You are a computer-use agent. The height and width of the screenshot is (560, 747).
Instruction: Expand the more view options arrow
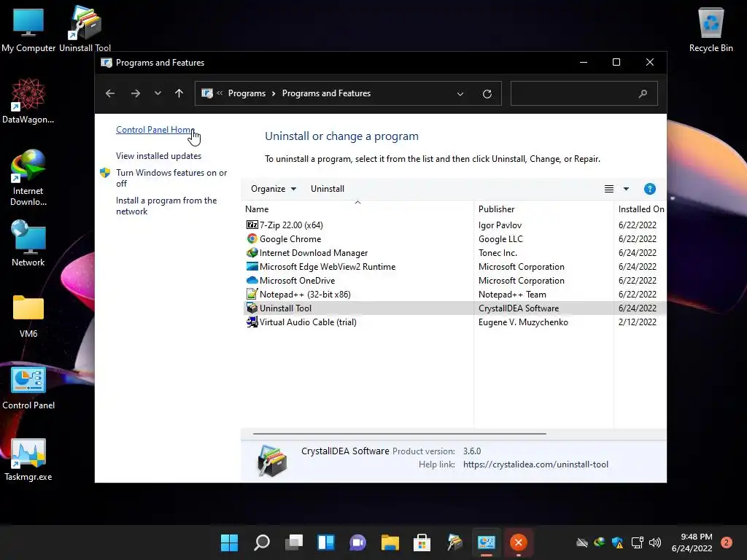(626, 189)
